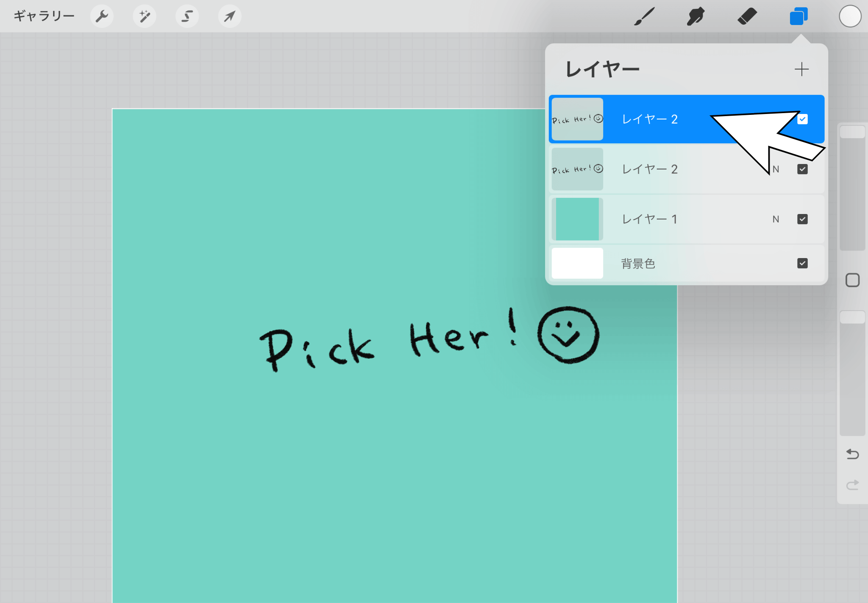Viewport: 868px width, 603px height.
Task: Select the Smudge finger tool
Action: tap(696, 17)
